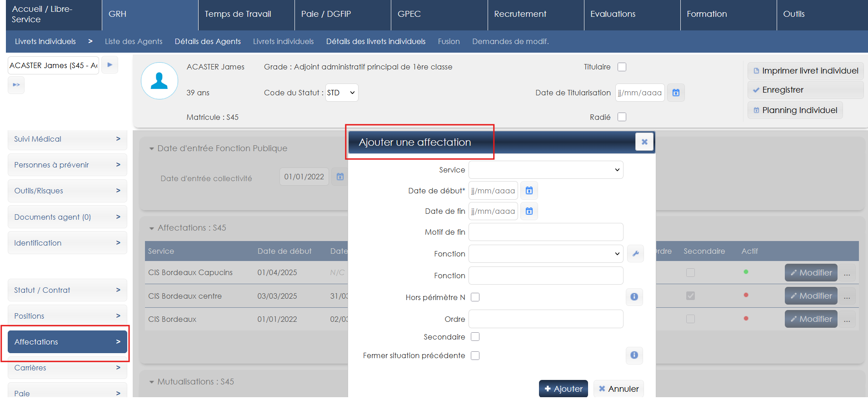Check the Fermer situation précédente box
Image resolution: width=868 pixels, height=399 pixels.
475,355
